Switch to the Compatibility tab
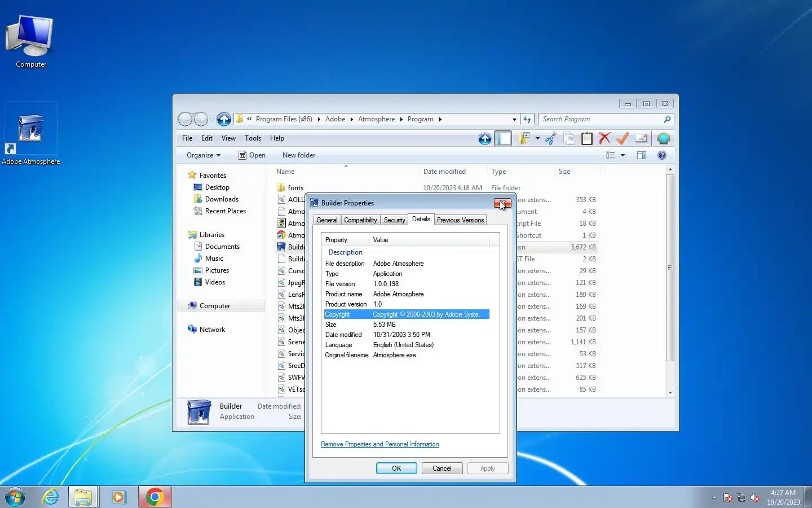This screenshot has width=812, height=508. (x=360, y=220)
